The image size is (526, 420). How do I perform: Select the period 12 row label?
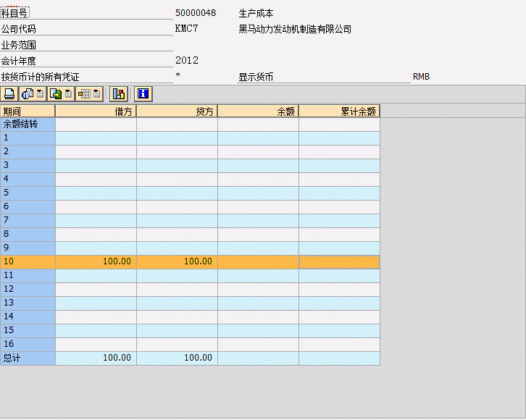pos(28,289)
